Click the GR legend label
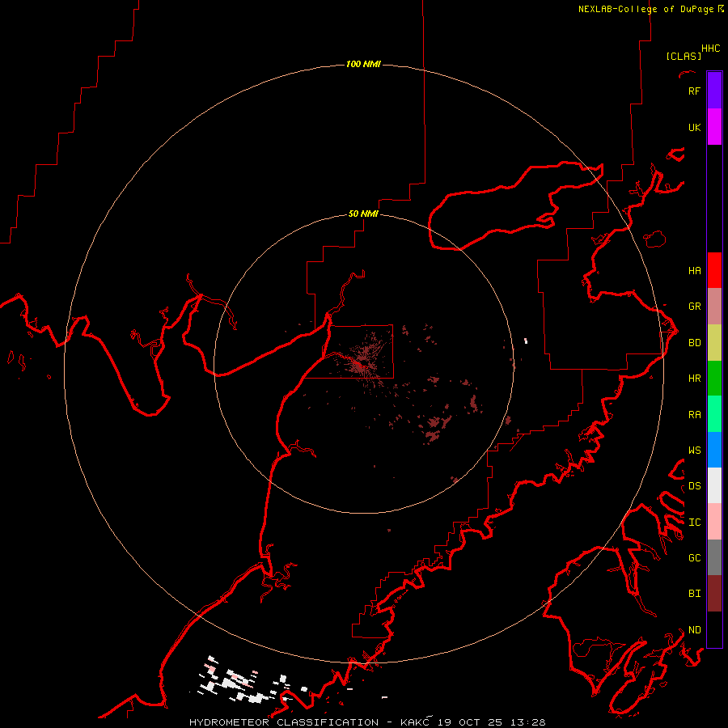Viewport: 728px width, 728px height. (x=694, y=306)
